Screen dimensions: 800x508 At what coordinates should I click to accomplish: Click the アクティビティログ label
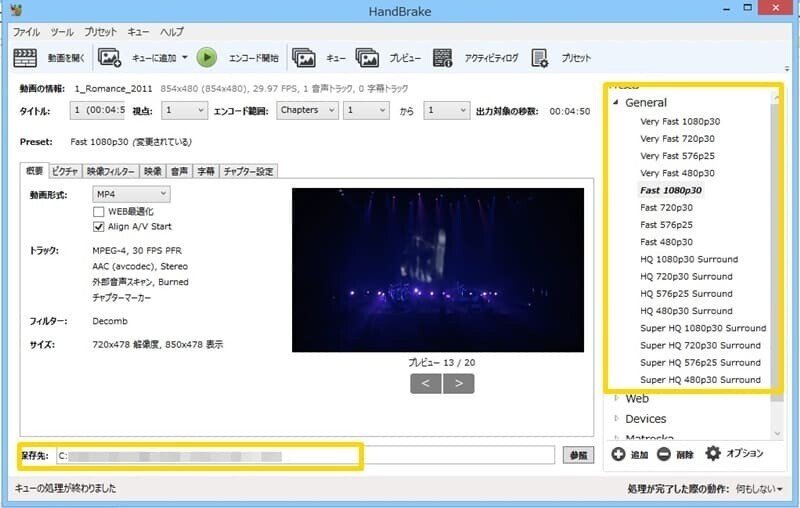(491, 58)
